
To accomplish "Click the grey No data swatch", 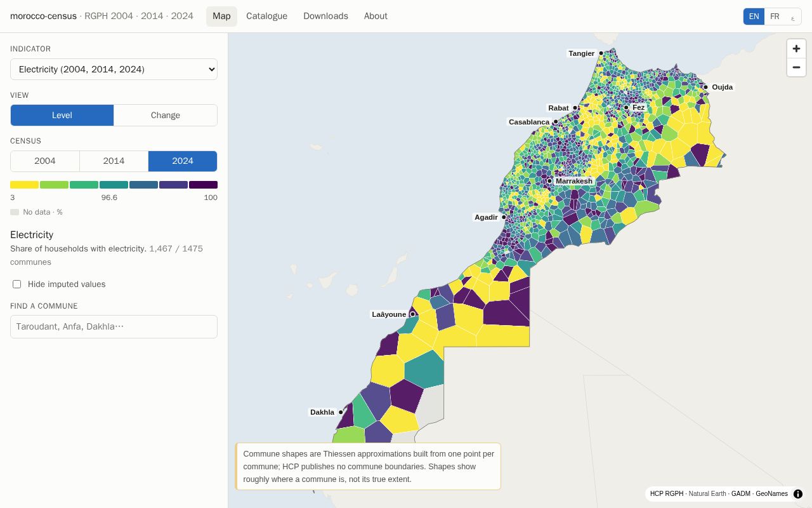I will pyautogui.click(x=15, y=212).
